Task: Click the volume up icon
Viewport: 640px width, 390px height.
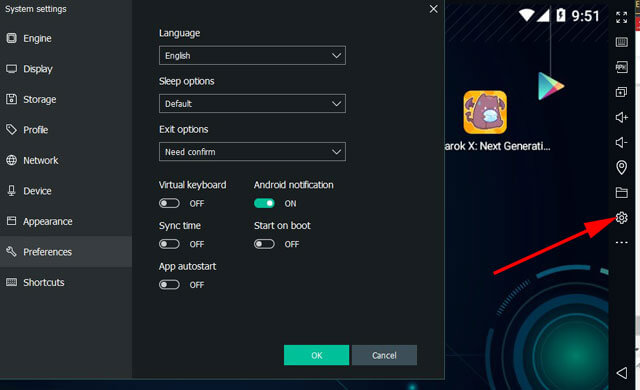Action: [621, 117]
